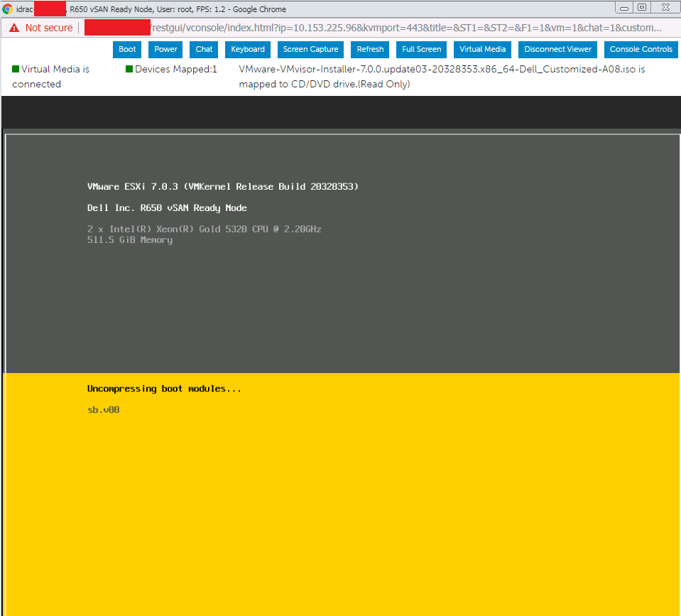
Task: Click the '511.5 GiB Memory' text
Action: [x=130, y=240]
